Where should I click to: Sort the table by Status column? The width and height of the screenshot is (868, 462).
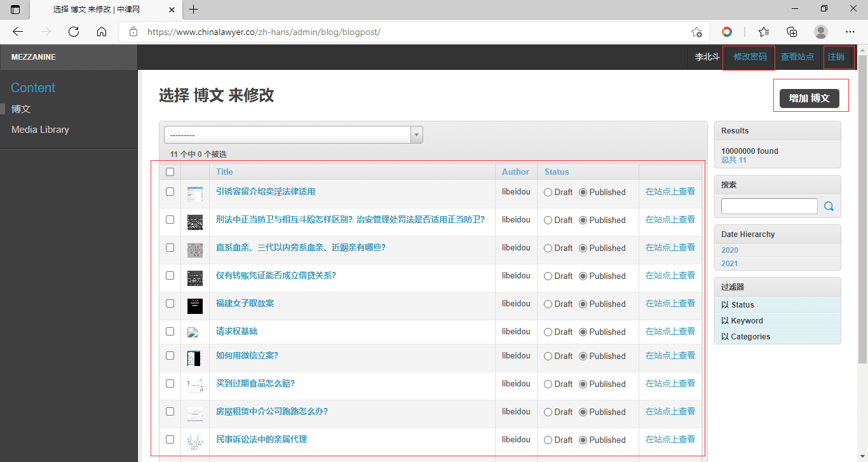tap(557, 172)
